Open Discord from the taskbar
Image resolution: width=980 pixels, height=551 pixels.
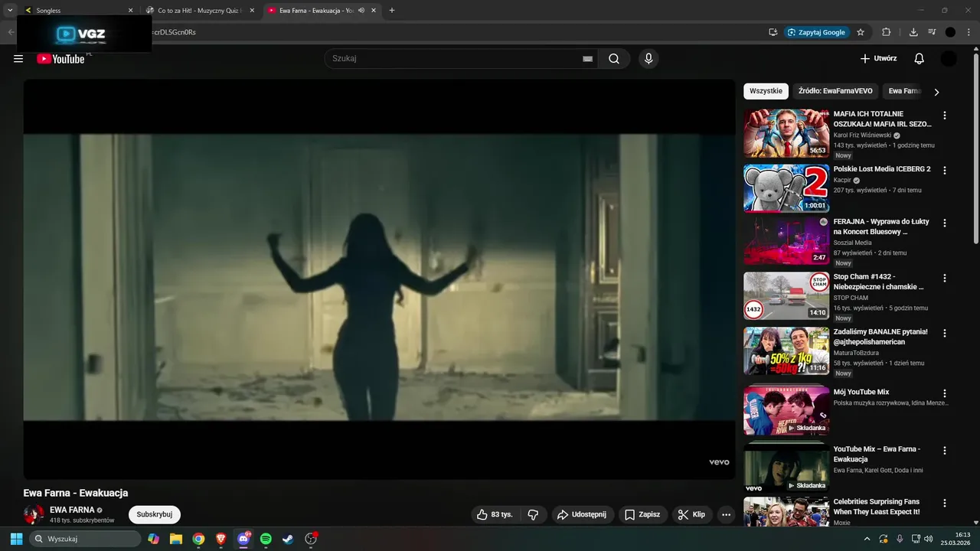pos(243,539)
